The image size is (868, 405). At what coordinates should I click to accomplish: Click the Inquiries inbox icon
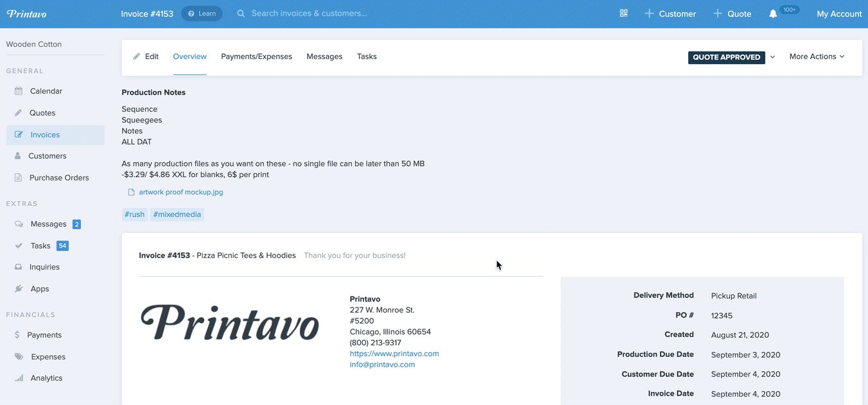point(18,267)
